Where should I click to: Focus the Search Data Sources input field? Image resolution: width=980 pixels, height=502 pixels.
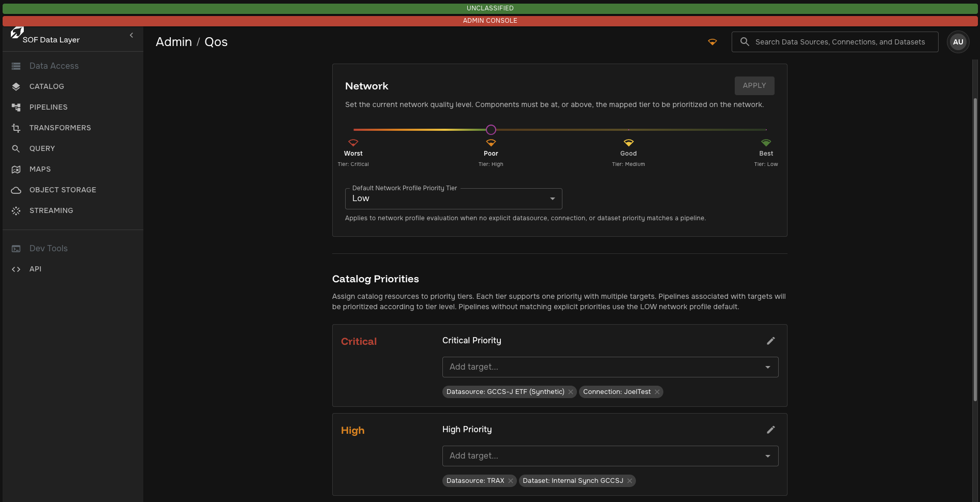click(835, 42)
